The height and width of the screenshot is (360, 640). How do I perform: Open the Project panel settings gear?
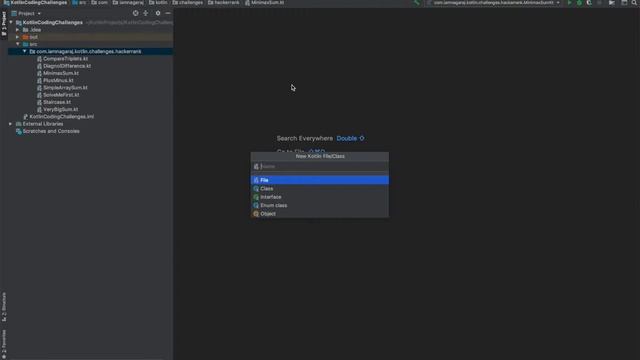[x=158, y=13]
